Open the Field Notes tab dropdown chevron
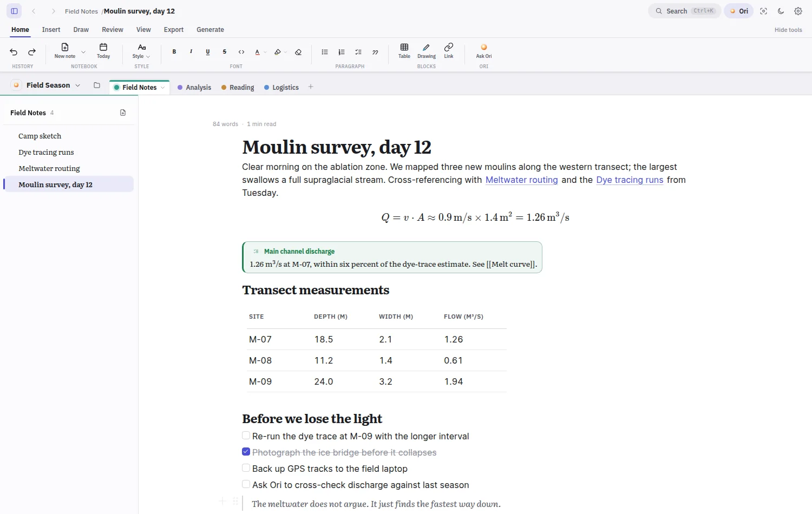This screenshot has height=514, width=812. [x=162, y=87]
